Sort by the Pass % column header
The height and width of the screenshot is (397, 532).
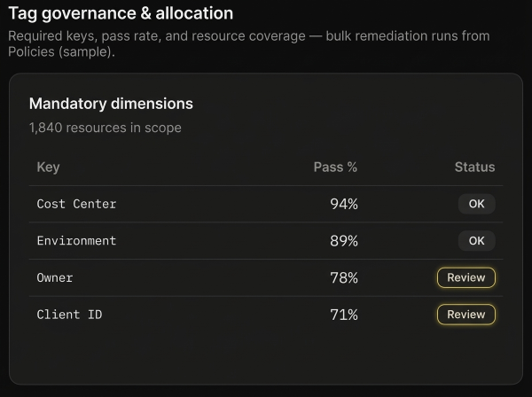click(x=335, y=167)
